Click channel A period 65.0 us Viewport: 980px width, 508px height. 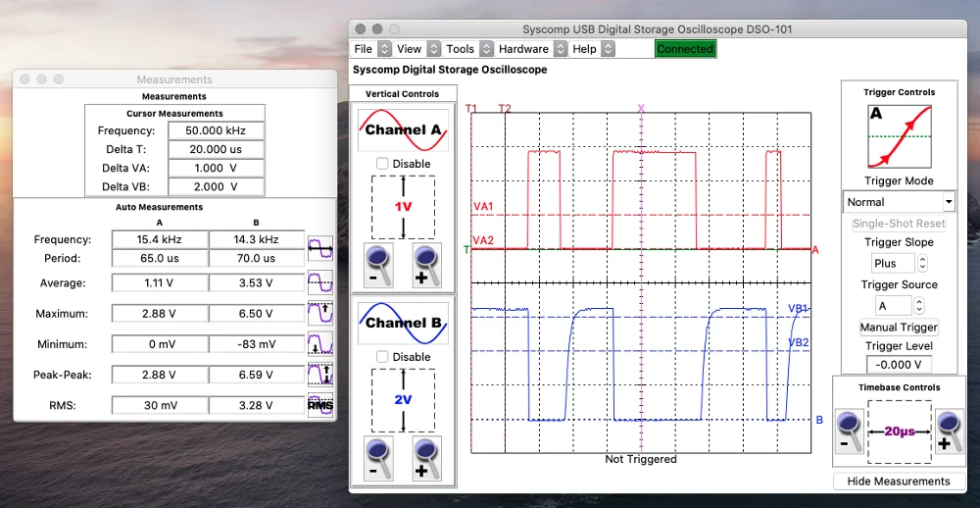pos(160,258)
